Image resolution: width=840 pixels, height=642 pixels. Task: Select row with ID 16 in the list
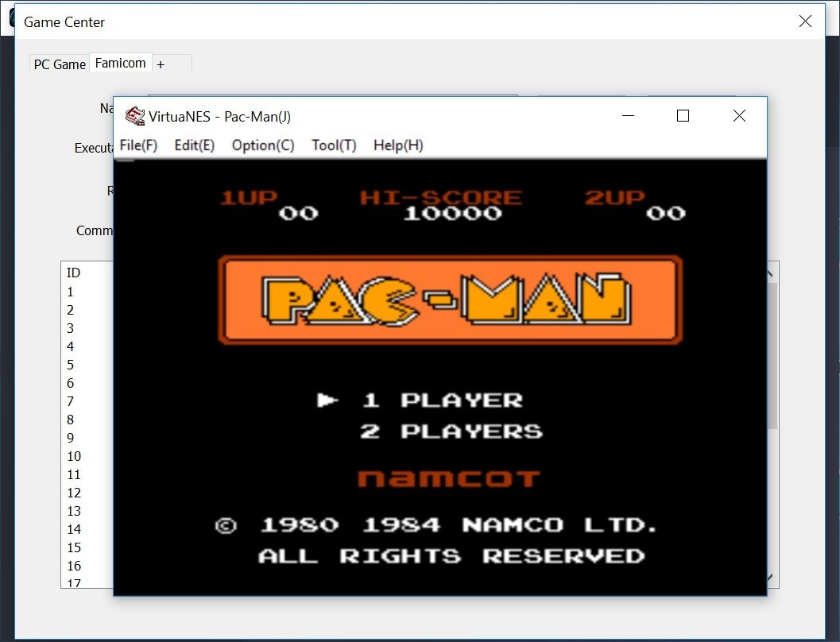tap(87, 566)
